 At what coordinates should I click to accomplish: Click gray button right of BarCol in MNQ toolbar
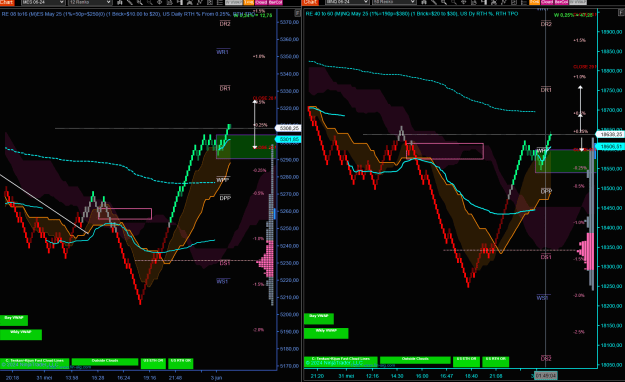(x=578, y=2)
